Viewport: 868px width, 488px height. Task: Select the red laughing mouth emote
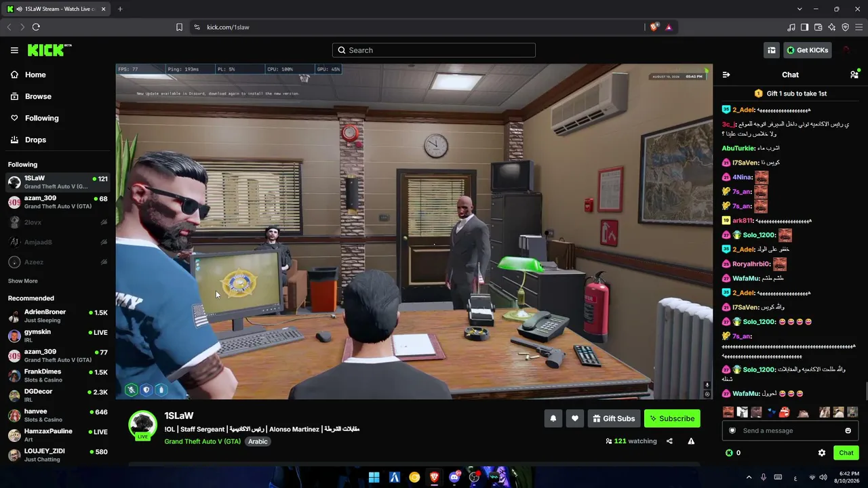click(x=785, y=412)
